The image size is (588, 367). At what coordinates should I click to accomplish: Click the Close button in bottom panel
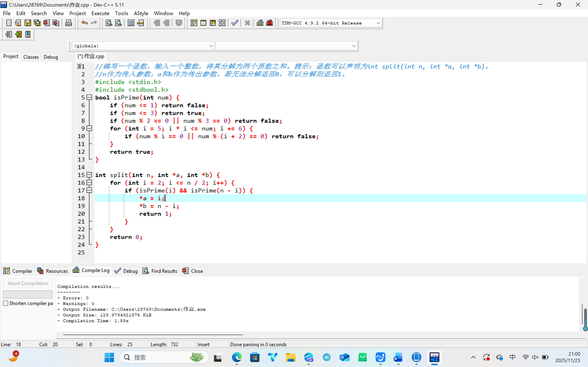(x=193, y=271)
